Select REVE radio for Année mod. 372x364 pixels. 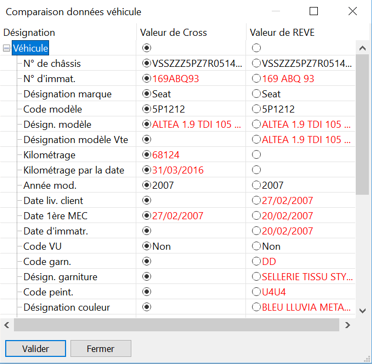pos(256,185)
